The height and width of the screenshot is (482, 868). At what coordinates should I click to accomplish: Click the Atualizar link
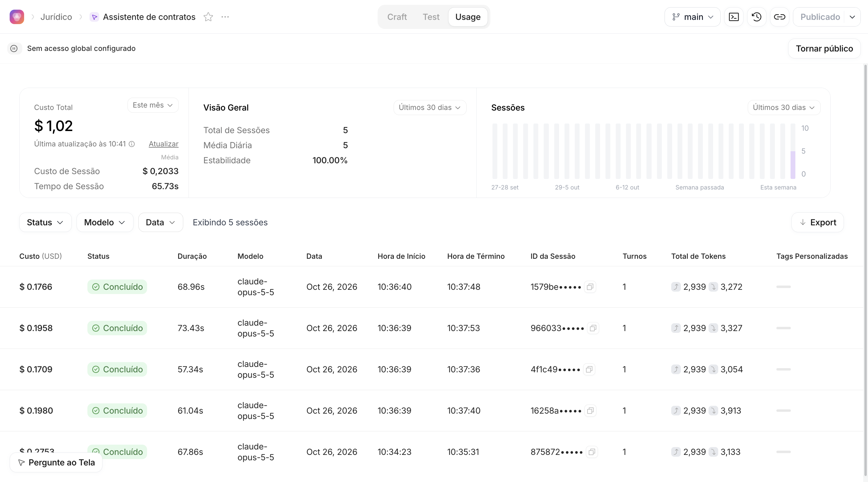point(163,144)
